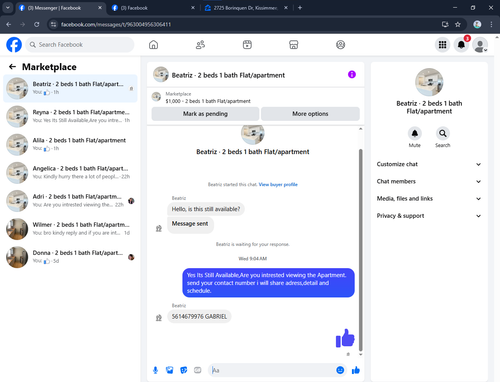This screenshot has width=500, height=382.
Task: Open the emoji picker in message box
Action: coord(340,370)
